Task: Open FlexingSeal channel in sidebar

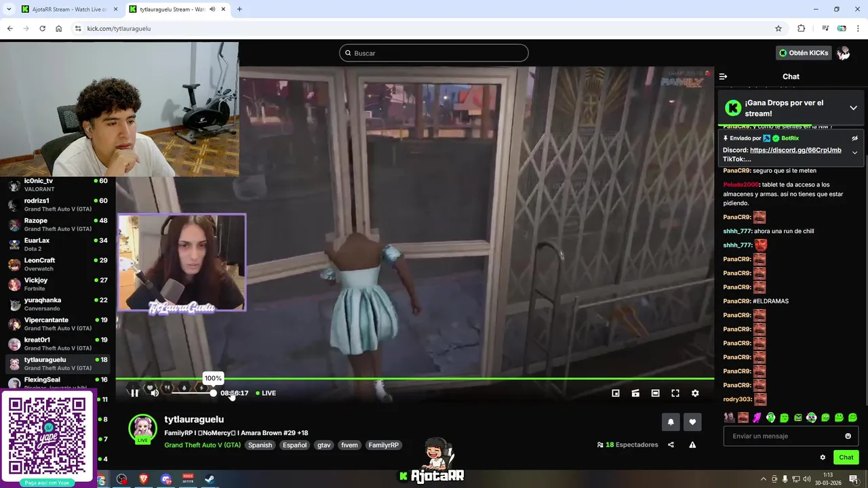Action: [58, 382]
